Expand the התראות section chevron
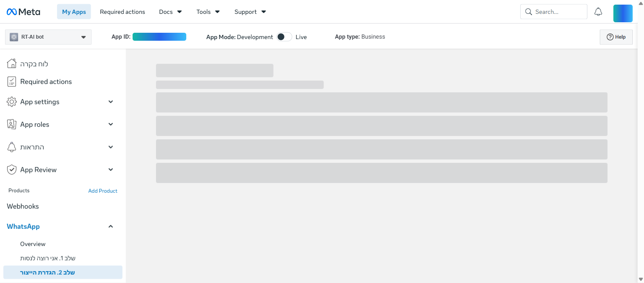This screenshot has height=283, width=644. pos(111,147)
